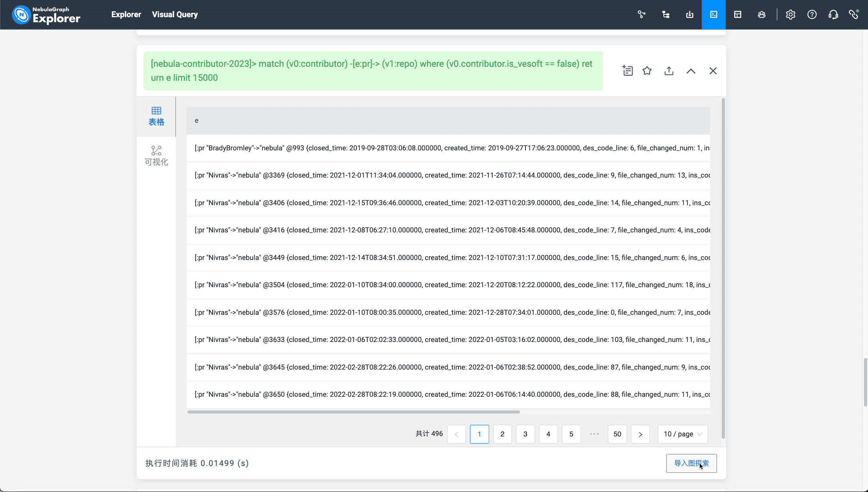Click the 导入图探索 button
Viewport: 868px width, 492px height.
[691, 463]
